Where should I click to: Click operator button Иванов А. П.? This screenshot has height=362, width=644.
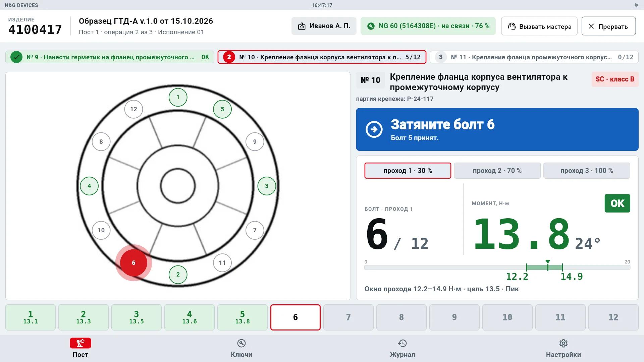[324, 26]
